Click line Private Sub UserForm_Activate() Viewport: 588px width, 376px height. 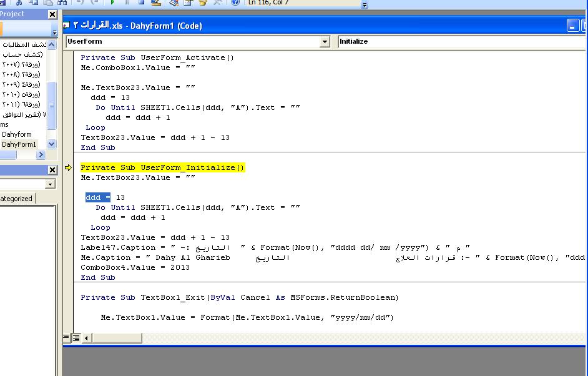click(157, 57)
